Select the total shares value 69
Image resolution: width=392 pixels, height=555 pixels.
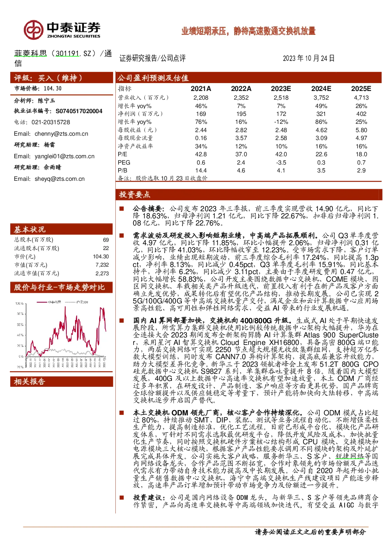(106, 240)
